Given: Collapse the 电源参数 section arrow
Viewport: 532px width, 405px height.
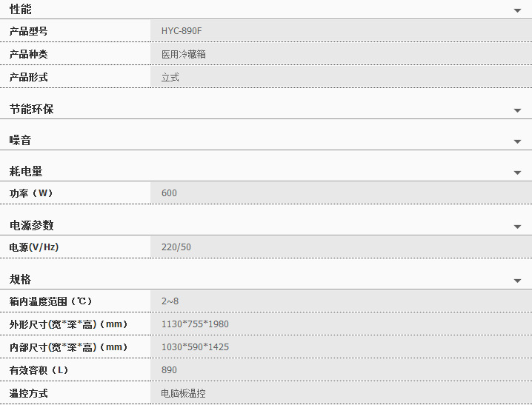Looking at the screenshot, I should [517, 227].
